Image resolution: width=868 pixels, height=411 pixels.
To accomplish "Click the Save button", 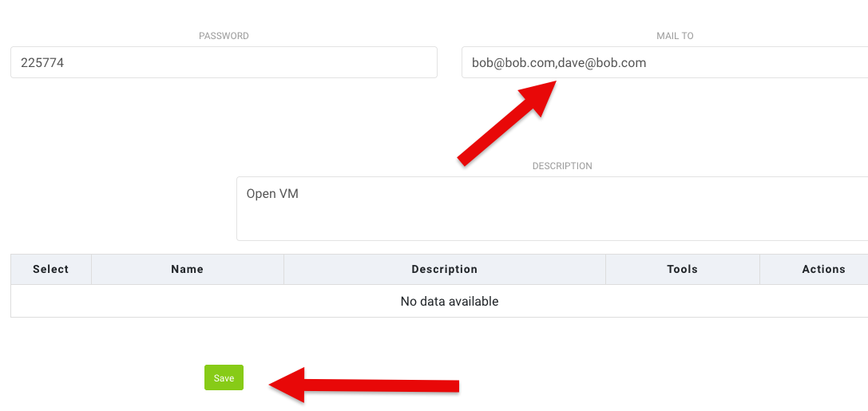I will 224,377.
